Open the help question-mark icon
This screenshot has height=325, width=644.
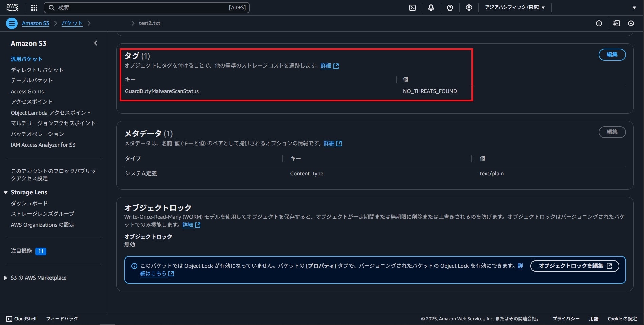coord(450,7)
